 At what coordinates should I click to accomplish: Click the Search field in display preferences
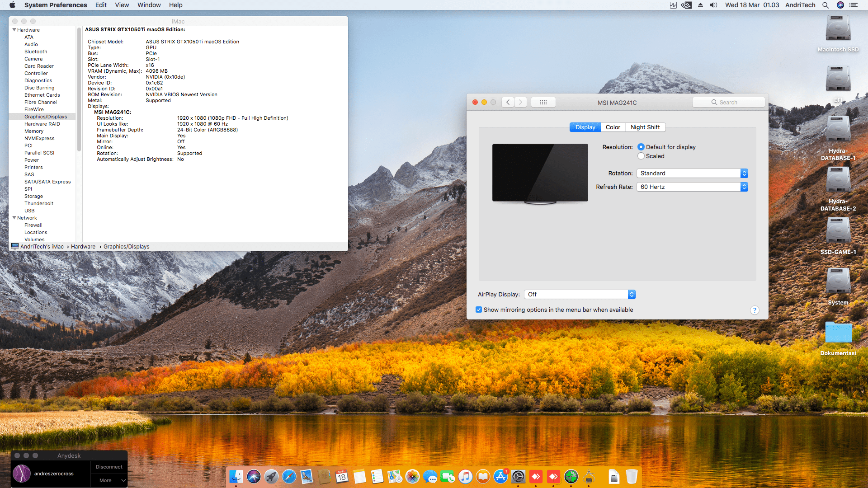coord(728,103)
